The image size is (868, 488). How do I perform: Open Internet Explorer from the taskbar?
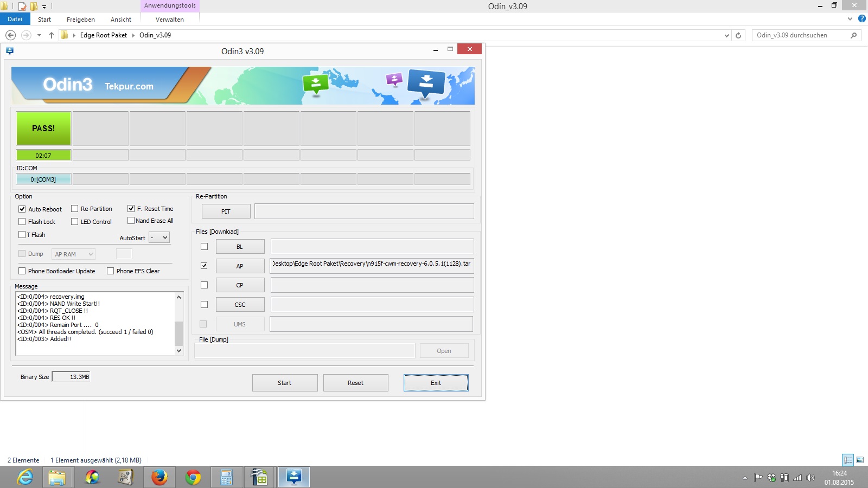click(25, 477)
